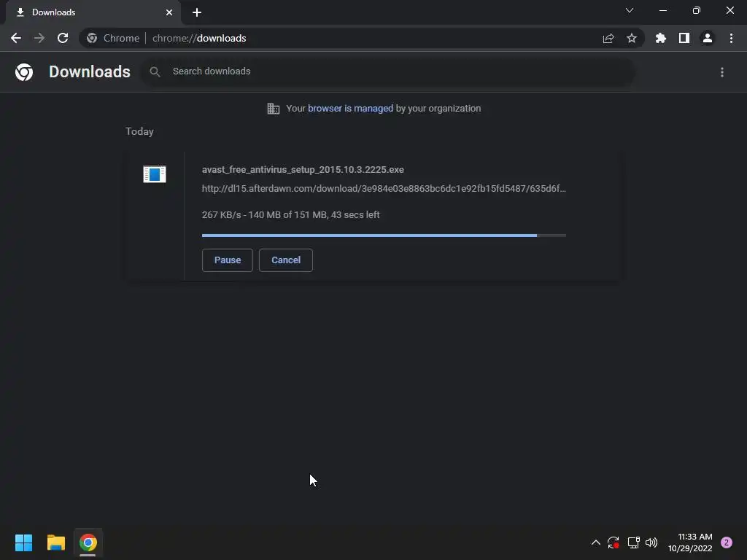Click the sync update tray icon
This screenshot has width=747, height=560.
614,542
